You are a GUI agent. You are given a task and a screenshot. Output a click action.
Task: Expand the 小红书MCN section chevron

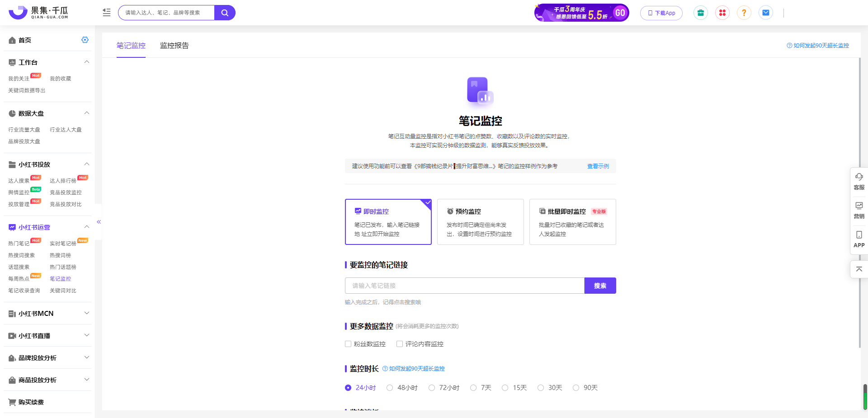[x=87, y=313]
